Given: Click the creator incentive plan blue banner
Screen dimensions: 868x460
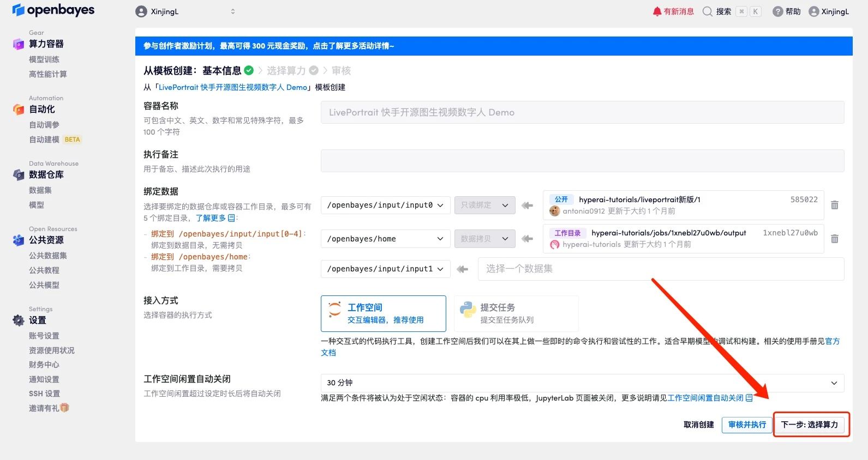Looking at the screenshot, I should tap(494, 46).
